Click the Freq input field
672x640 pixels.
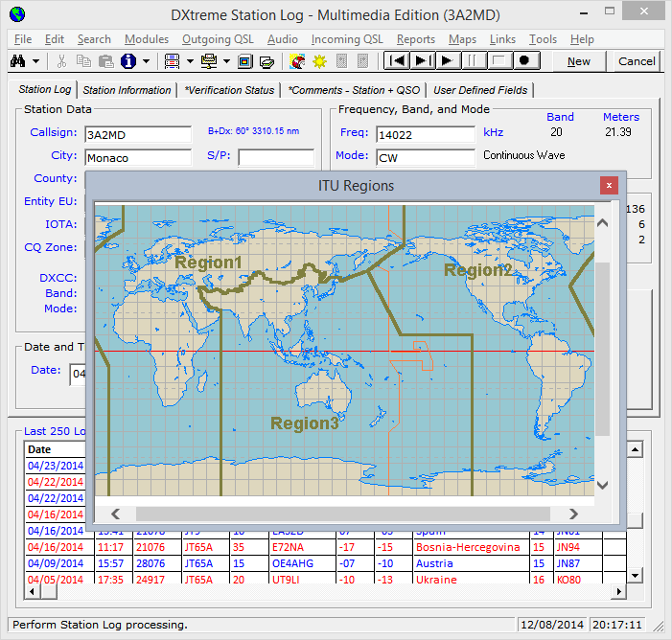click(x=426, y=134)
